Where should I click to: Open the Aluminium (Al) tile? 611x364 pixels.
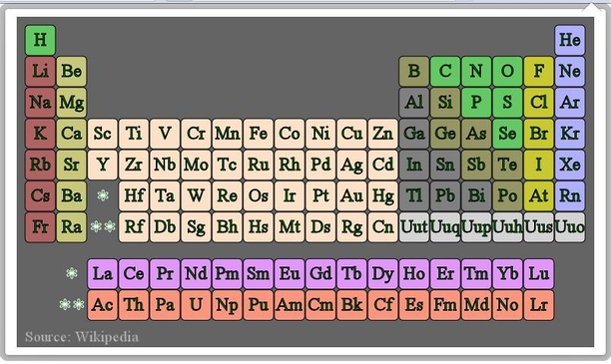(x=414, y=103)
